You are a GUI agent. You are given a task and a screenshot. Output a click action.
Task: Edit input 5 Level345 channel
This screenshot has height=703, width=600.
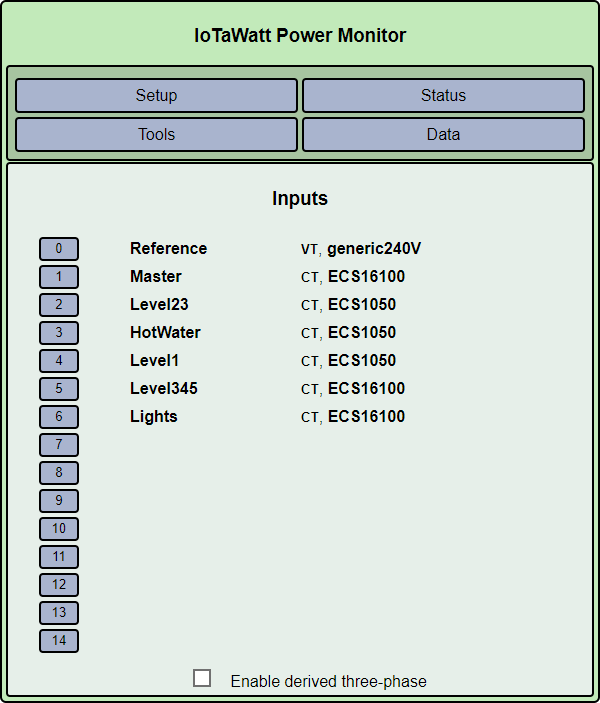[59, 389]
